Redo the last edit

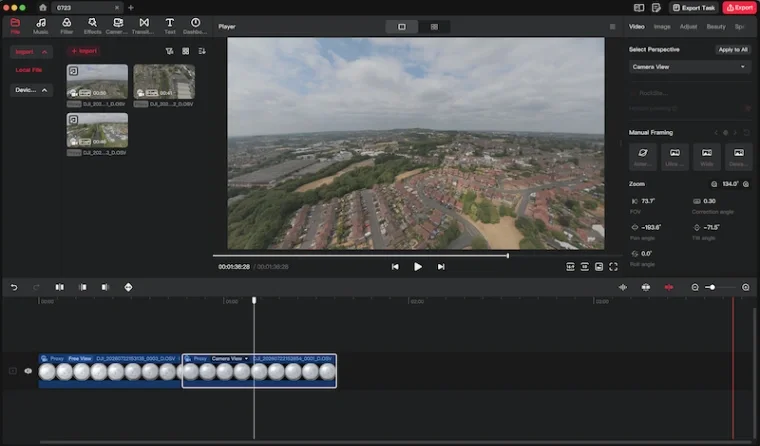[36, 287]
